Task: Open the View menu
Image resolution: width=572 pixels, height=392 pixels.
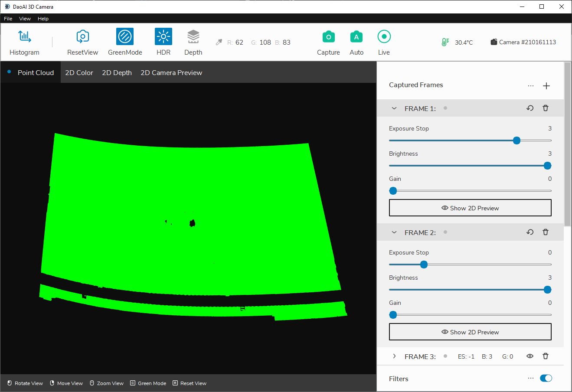Action: [25, 19]
